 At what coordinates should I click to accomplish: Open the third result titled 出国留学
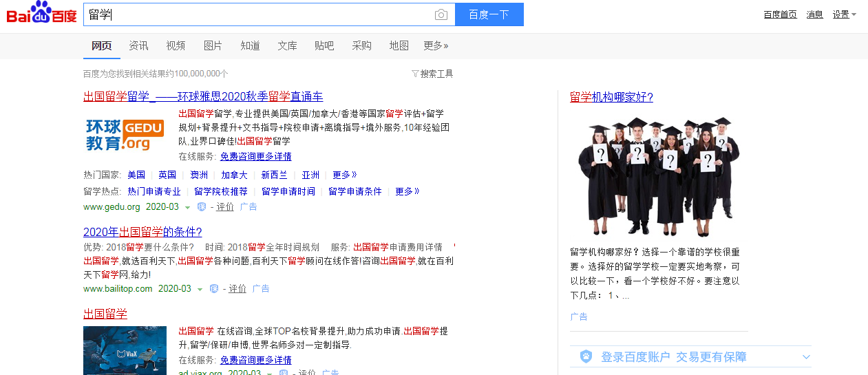coord(105,314)
